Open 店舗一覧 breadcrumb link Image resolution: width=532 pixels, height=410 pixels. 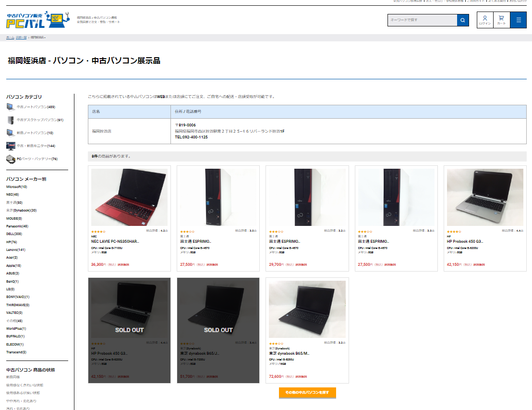[21, 37]
